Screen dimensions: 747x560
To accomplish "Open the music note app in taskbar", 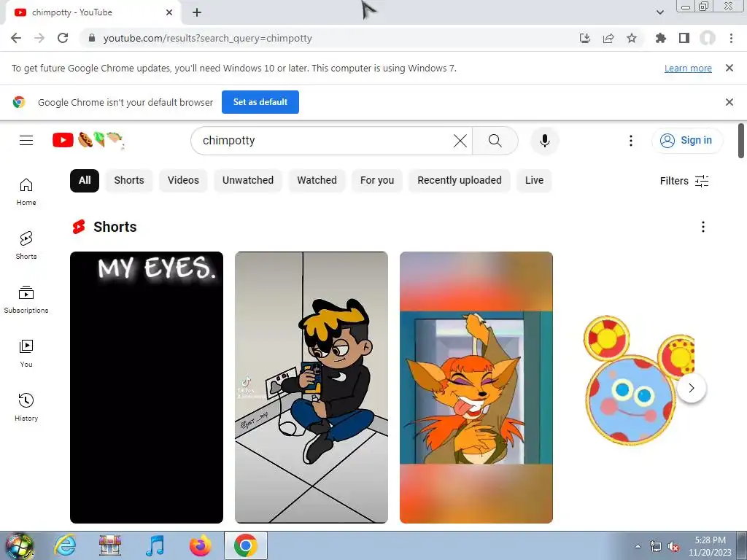I will click(155, 545).
